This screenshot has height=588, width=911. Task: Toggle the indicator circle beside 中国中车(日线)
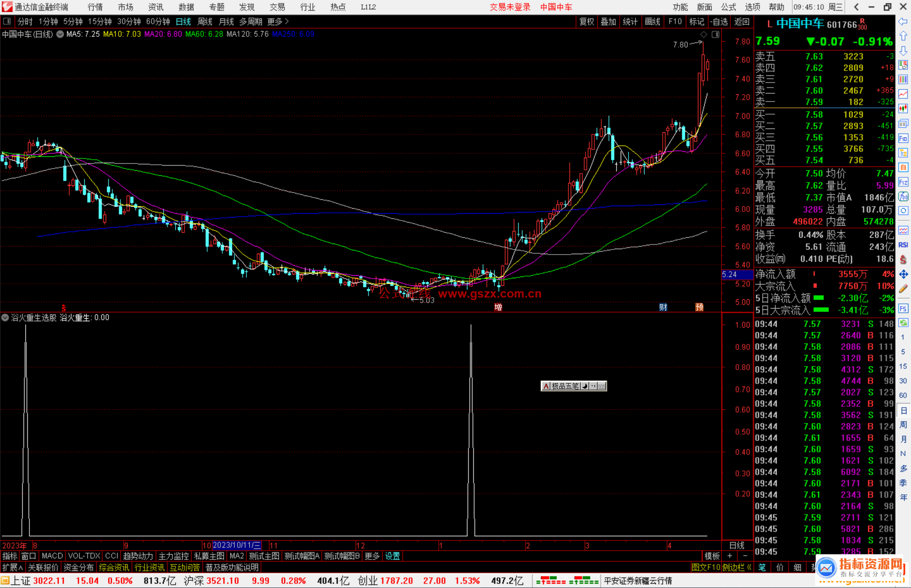click(x=60, y=34)
